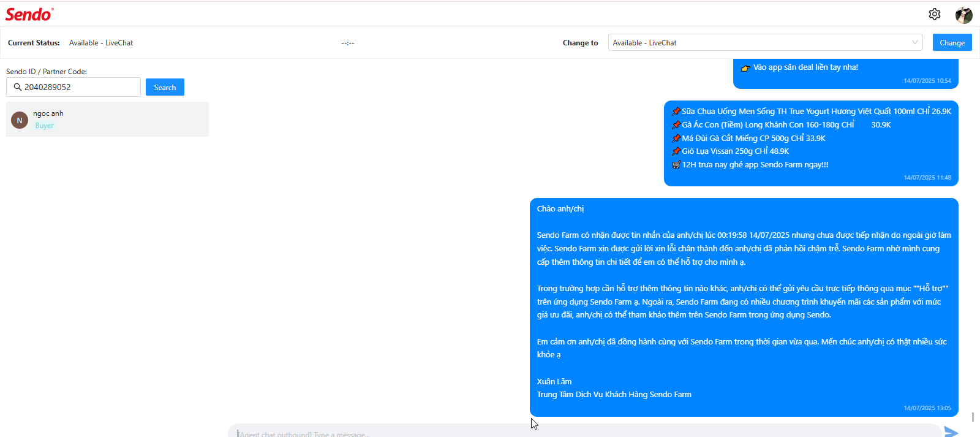
Task: Click the Change button
Action: (952, 42)
